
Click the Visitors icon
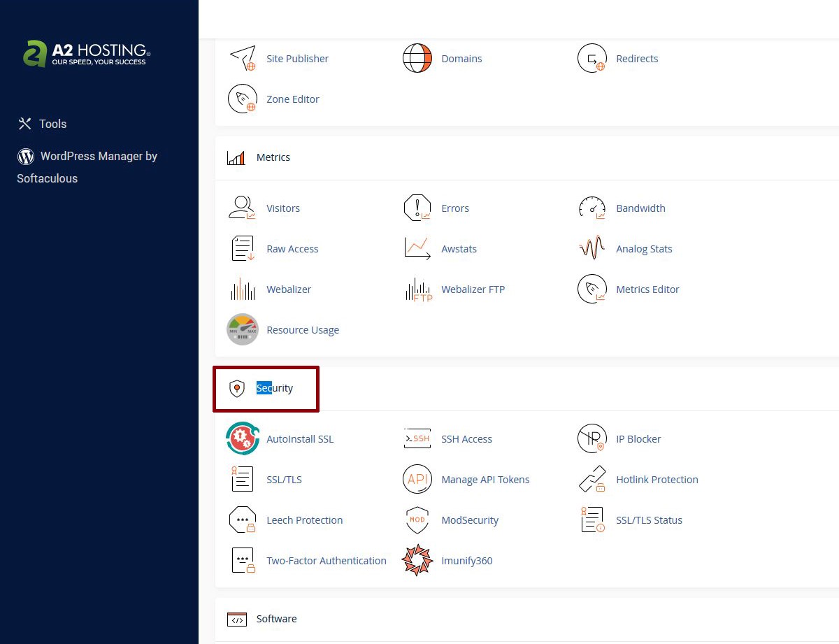tap(243, 208)
